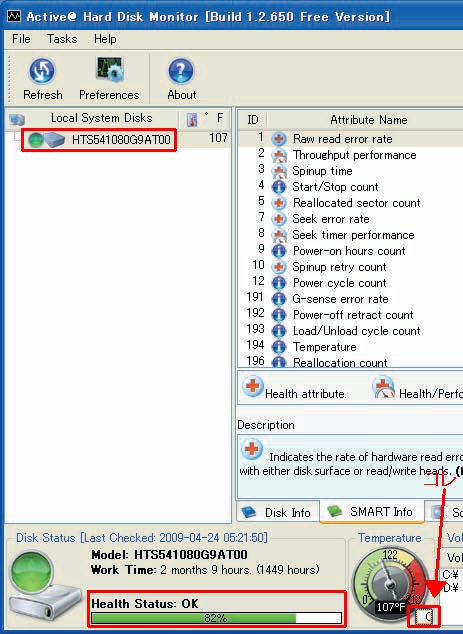Toggle the Celsius unit button under the gauge
This screenshot has height=634, width=463.
(423, 617)
